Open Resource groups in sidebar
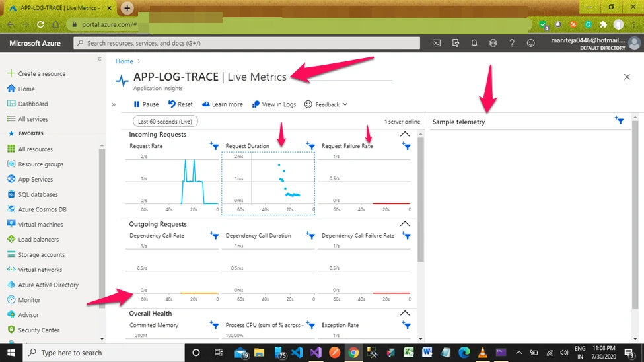The height and width of the screenshot is (362, 644). tap(35, 164)
